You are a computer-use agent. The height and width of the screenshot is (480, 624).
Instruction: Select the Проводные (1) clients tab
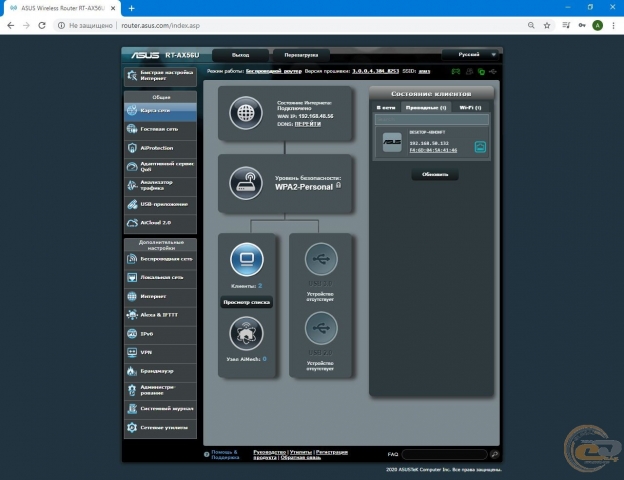[x=426, y=107]
